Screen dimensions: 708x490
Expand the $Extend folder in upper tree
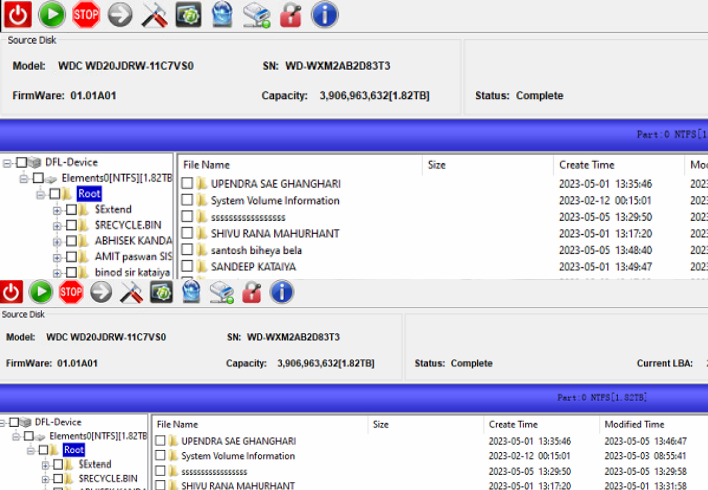57,210
